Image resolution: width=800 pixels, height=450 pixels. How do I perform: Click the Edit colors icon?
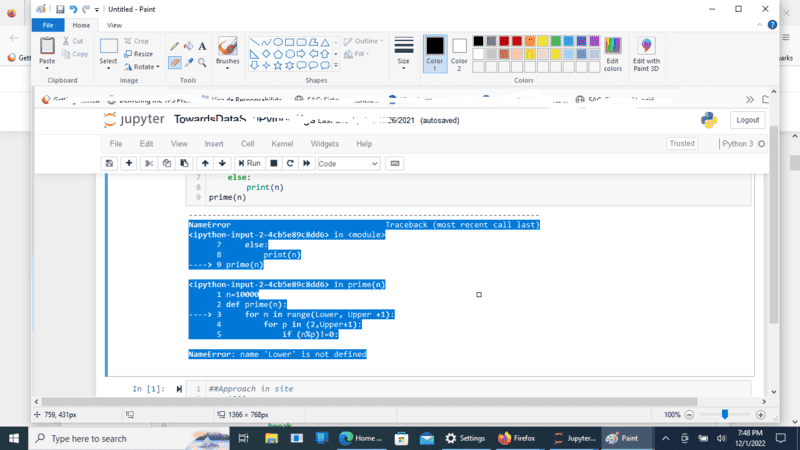612,52
